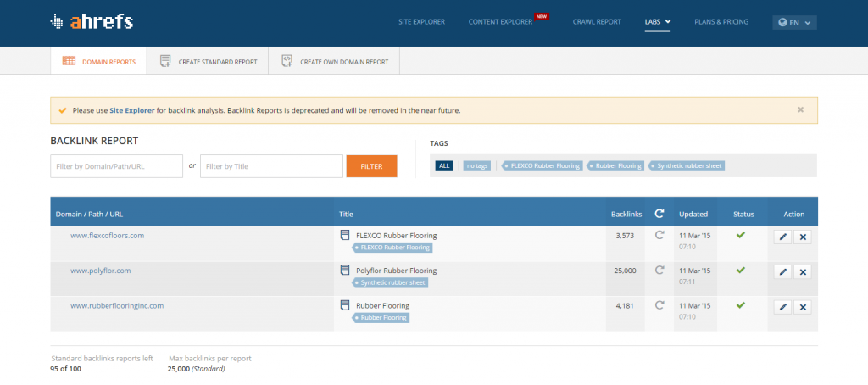Click the Create Own Domain Report icon
868x385 pixels.
tap(287, 61)
